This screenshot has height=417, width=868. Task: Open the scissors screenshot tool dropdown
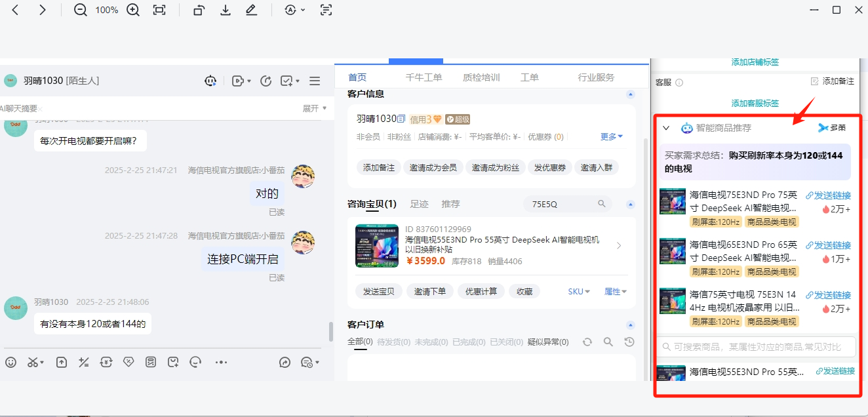[35, 362]
